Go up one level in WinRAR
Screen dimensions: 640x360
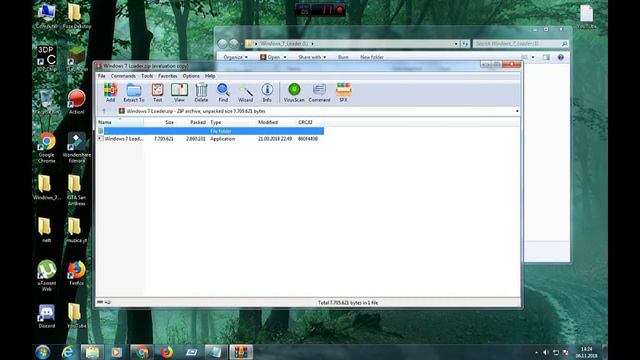click(104, 111)
